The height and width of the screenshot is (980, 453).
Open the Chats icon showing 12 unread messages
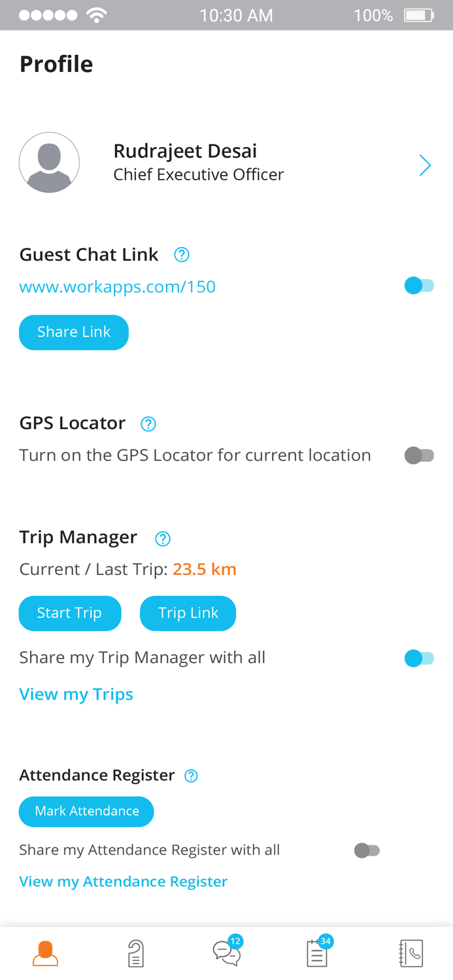pos(226,954)
